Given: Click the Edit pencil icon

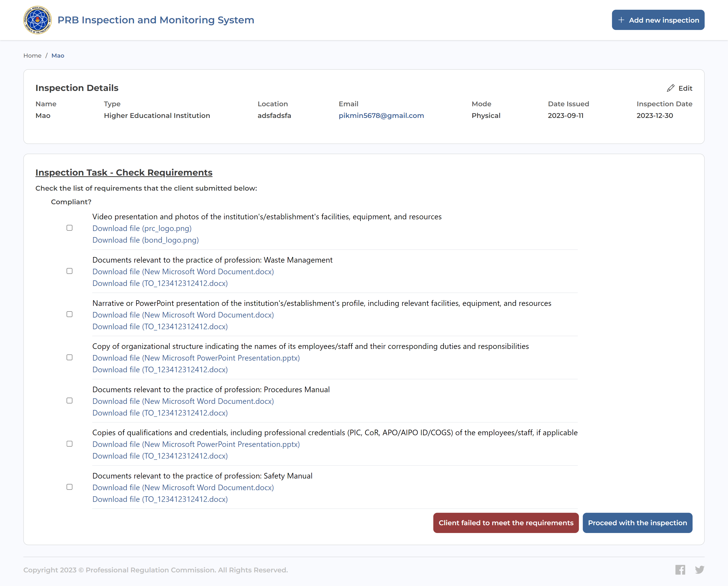Looking at the screenshot, I should pyautogui.click(x=670, y=88).
